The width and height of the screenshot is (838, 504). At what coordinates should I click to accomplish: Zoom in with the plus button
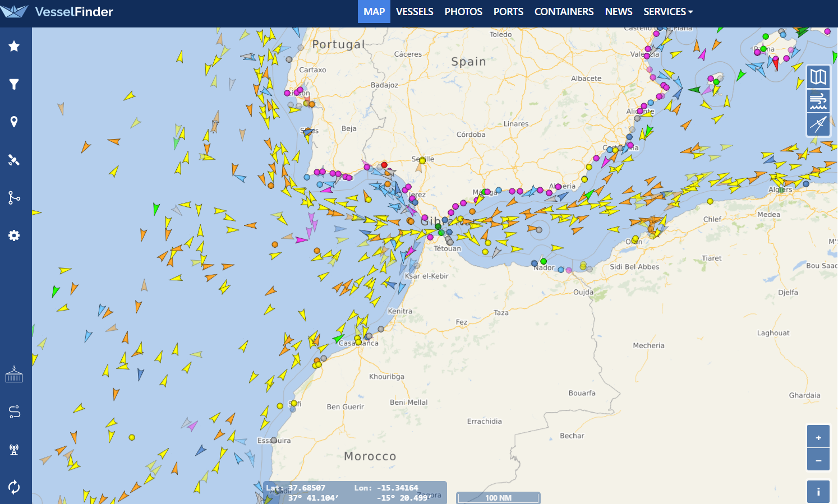coord(818,437)
